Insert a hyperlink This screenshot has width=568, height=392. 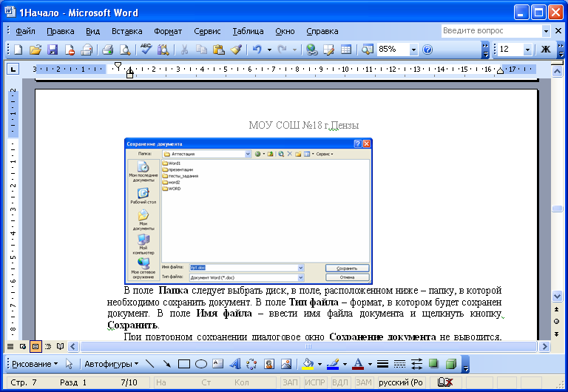[x=311, y=50]
